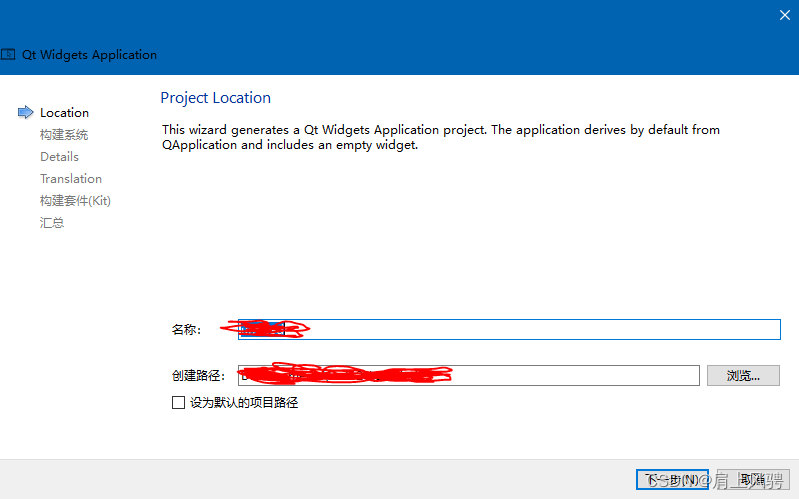Image resolution: width=799 pixels, height=499 pixels.
Task: Select the Translation step
Action: [71, 178]
